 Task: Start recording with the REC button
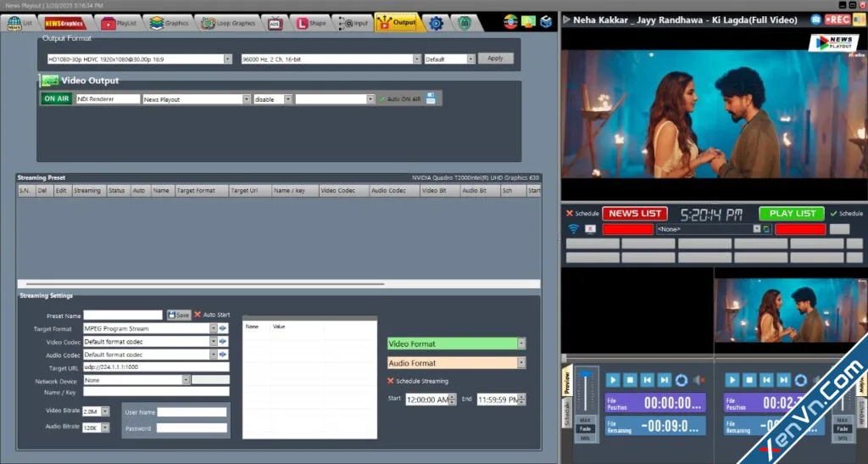837,20
